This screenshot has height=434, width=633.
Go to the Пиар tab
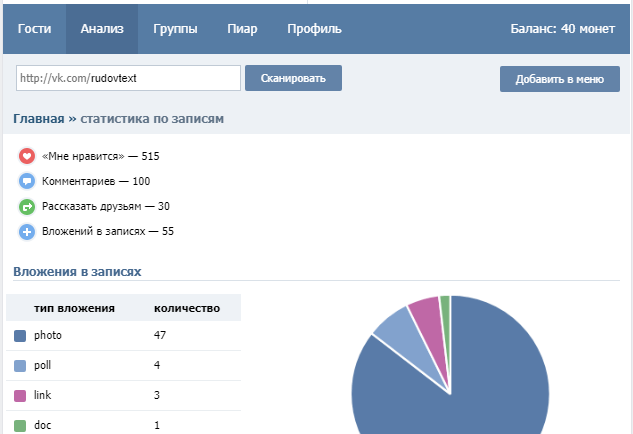(x=242, y=29)
